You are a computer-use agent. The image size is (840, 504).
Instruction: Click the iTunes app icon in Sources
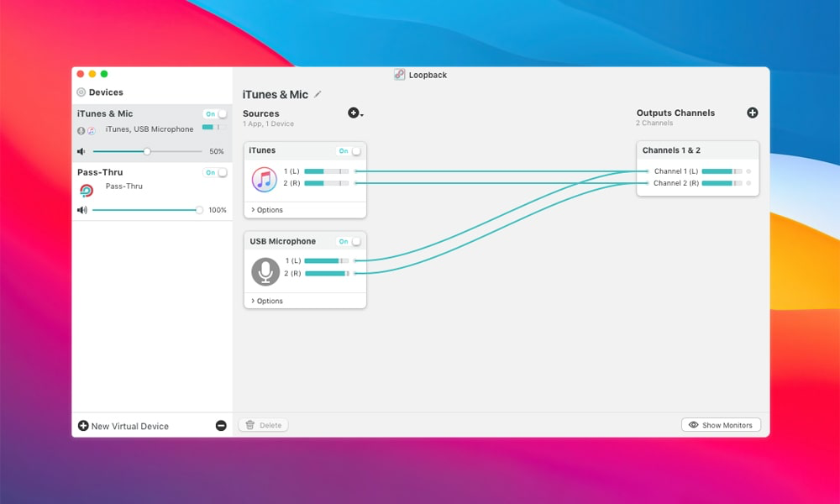[264, 179]
